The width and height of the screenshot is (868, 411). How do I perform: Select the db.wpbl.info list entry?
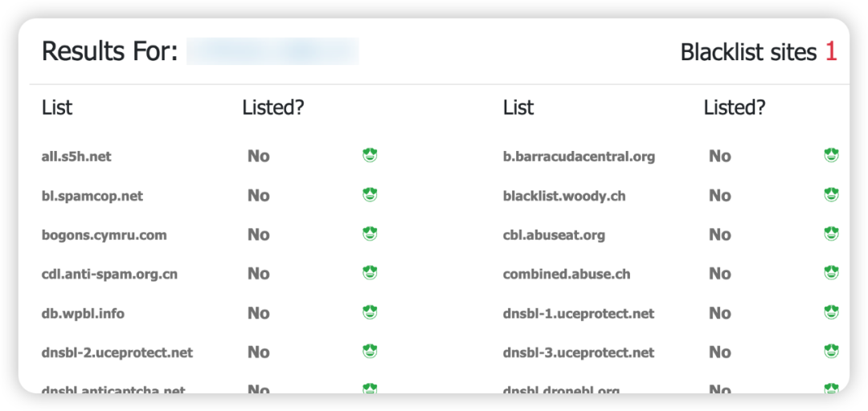pyautogui.click(x=83, y=314)
